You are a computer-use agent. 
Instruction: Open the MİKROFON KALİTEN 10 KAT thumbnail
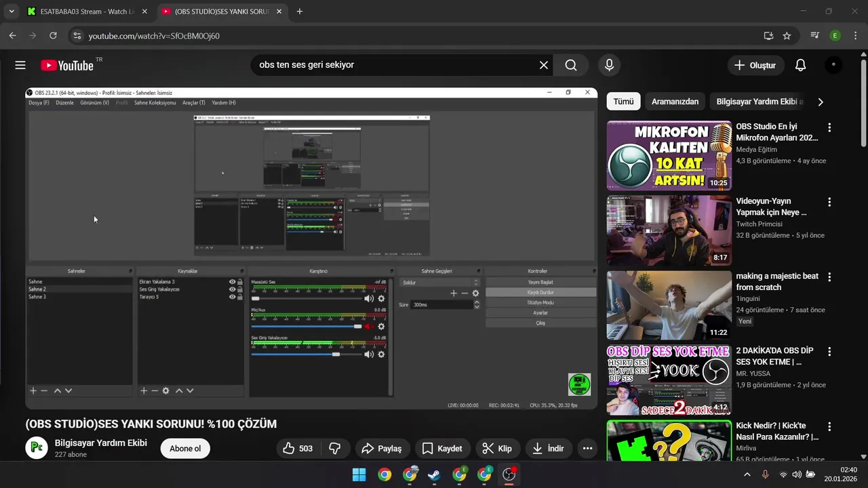[669, 156]
